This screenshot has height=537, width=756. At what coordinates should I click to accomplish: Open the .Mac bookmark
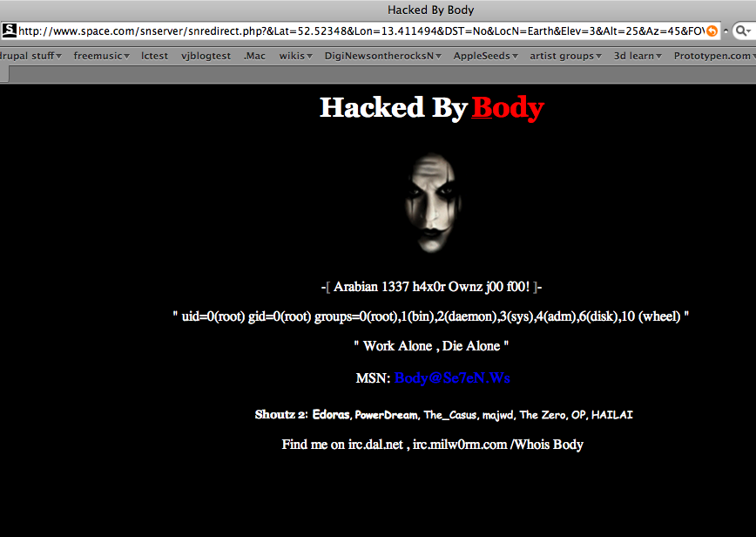[x=254, y=56]
